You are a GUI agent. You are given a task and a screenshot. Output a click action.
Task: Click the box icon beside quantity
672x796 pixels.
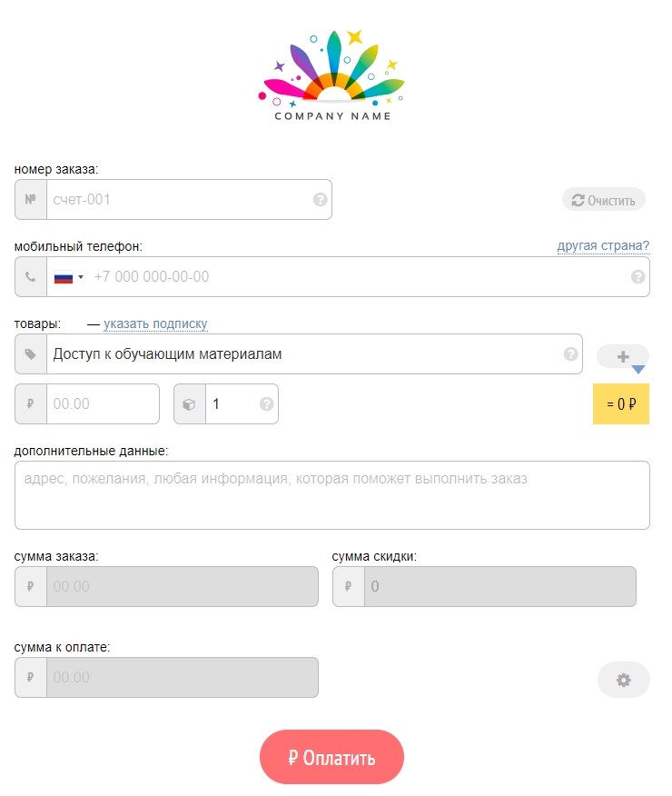(189, 404)
